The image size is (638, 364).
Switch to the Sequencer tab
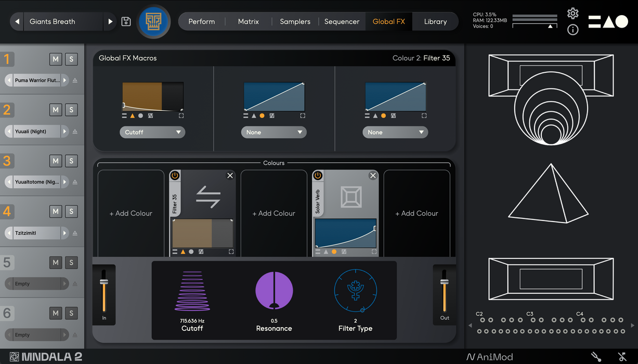[342, 21]
